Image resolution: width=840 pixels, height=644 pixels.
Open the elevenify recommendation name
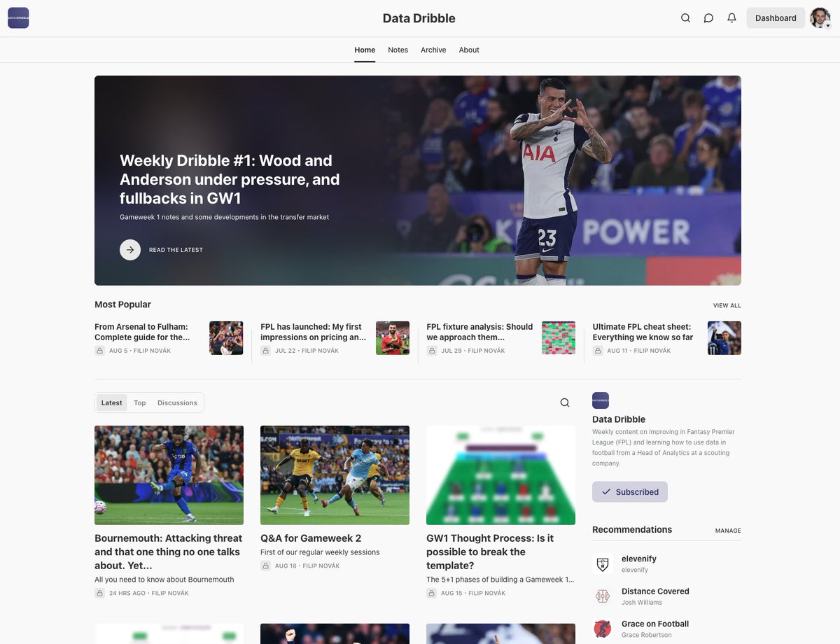(x=639, y=559)
